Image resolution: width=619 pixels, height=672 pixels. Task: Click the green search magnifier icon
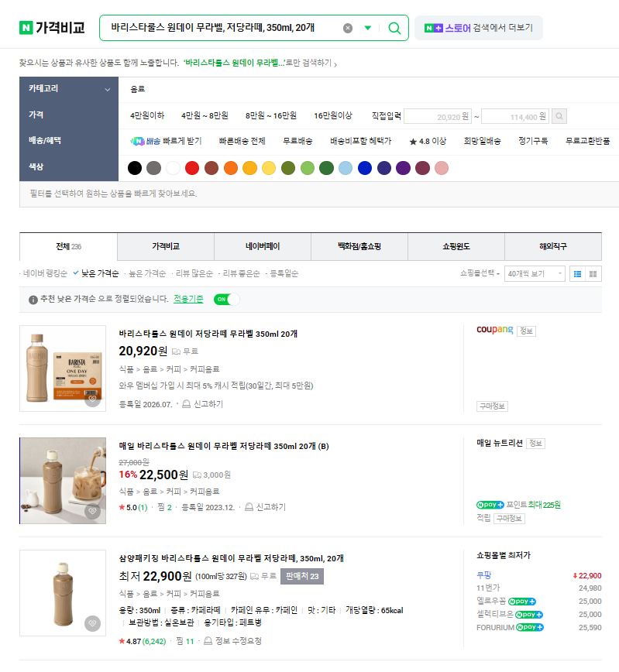[394, 29]
